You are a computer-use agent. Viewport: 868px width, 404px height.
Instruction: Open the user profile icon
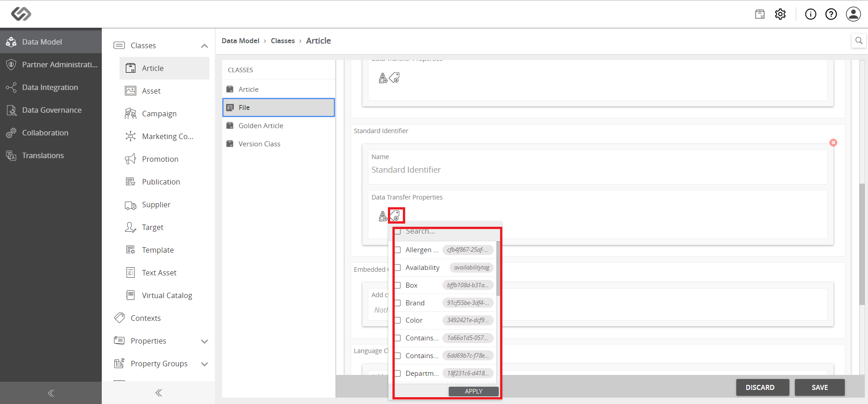pyautogui.click(x=853, y=14)
